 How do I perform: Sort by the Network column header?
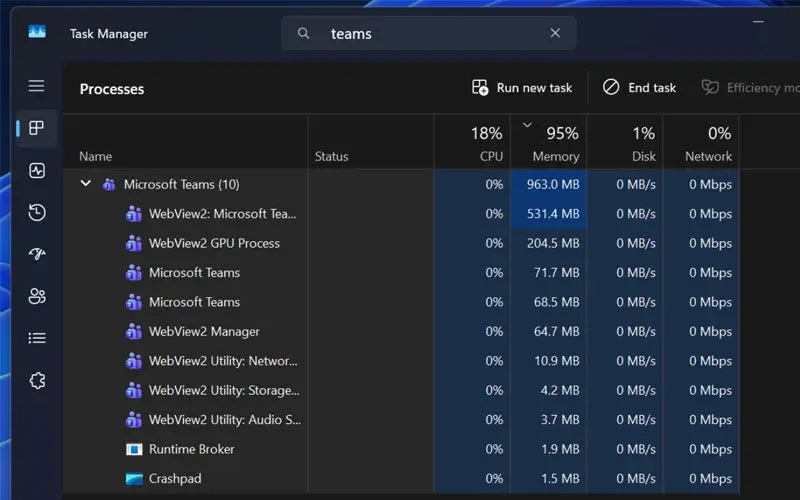tap(702, 143)
